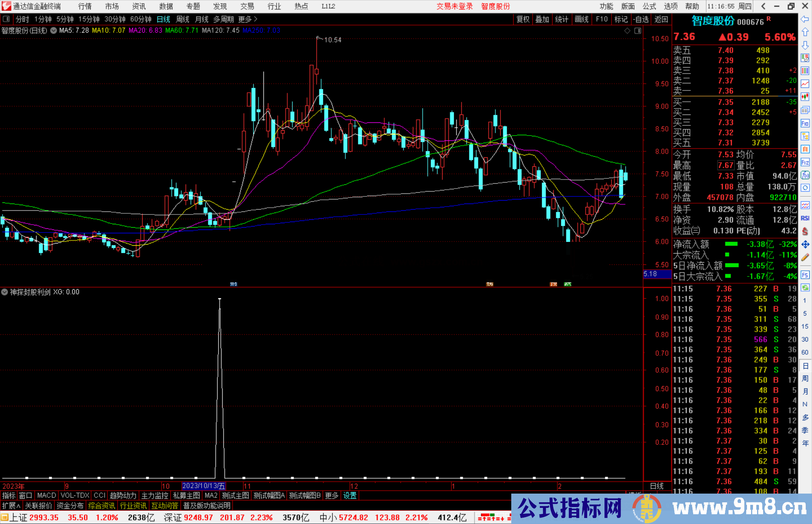The image size is (812, 524).
Task: Open the 行情 menu
Action: 85,6
